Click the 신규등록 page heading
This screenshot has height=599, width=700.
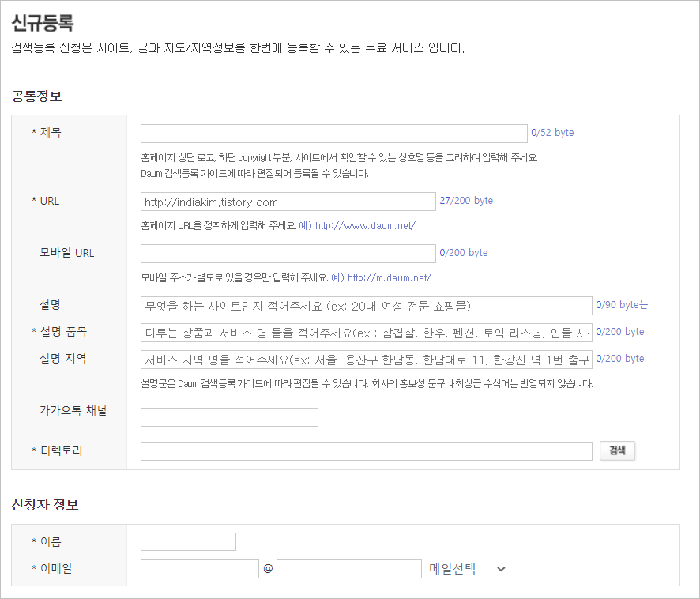(42, 23)
